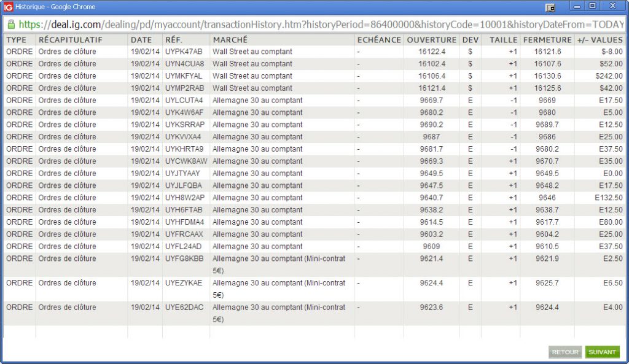Select reference UYCWK8AW
Image resolution: width=629 pixels, height=364 pixels.
tap(186, 161)
